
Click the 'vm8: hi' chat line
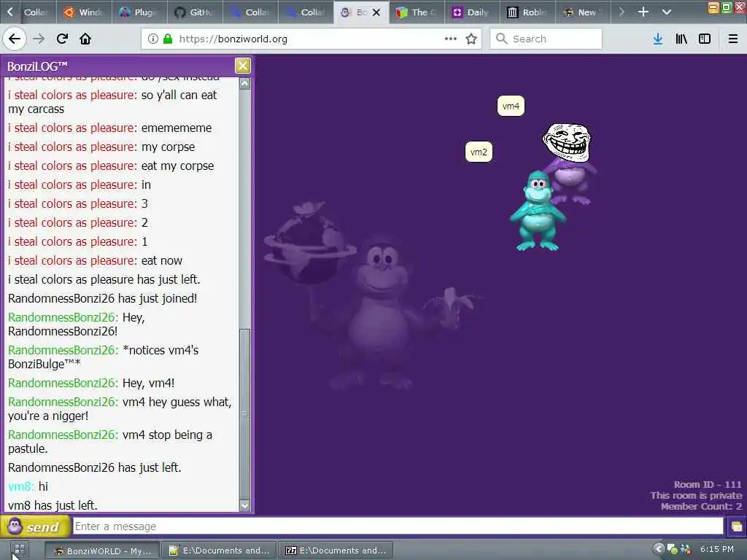click(28, 486)
